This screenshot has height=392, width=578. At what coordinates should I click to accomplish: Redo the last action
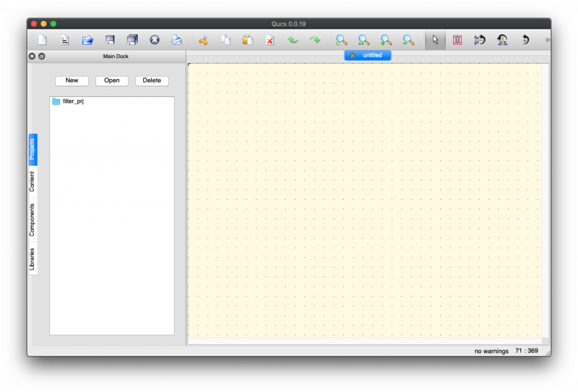click(x=315, y=40)
